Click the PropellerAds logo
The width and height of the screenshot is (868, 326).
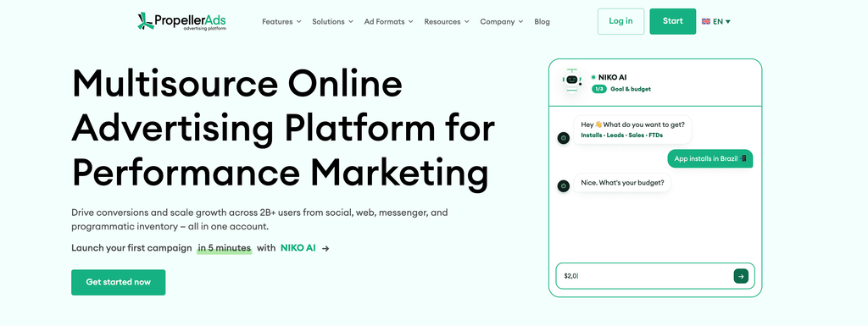tap(181, 21)
